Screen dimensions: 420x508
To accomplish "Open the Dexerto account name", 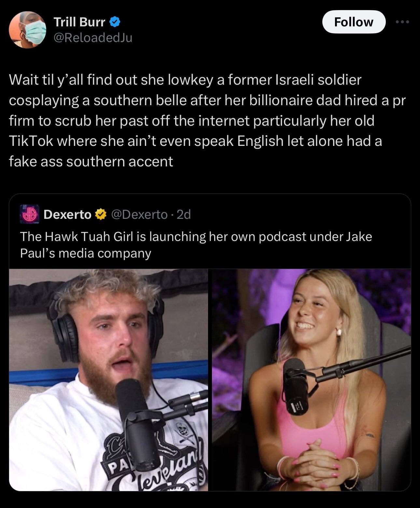I will pyautogui.click(x=67, y=215).
